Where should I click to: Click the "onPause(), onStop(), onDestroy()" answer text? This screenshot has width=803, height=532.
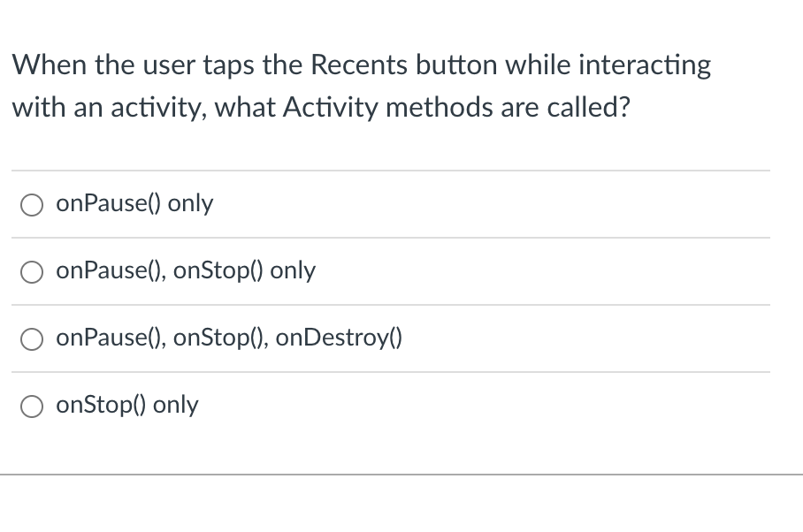[x=228, y=338]
